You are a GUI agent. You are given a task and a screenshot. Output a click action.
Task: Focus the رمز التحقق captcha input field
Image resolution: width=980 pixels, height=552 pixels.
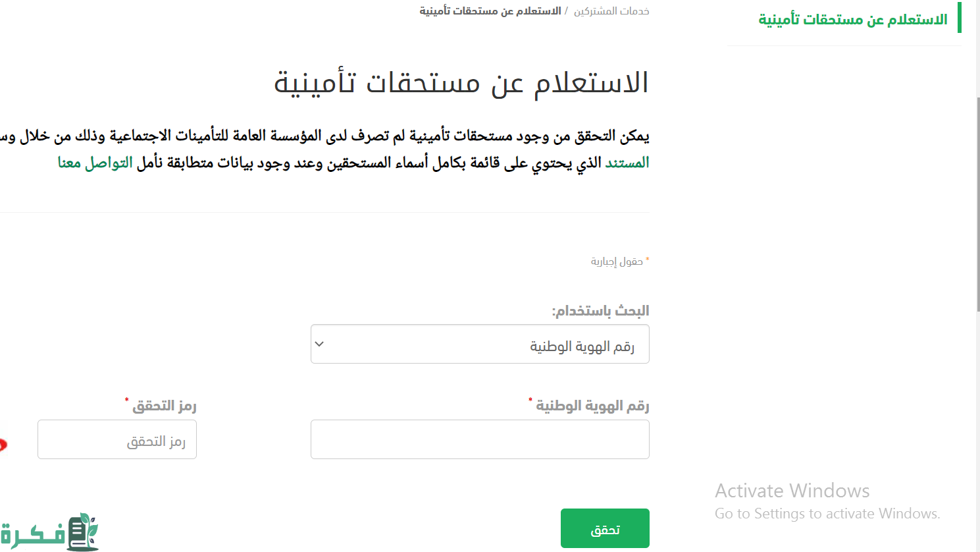[117, 439]
